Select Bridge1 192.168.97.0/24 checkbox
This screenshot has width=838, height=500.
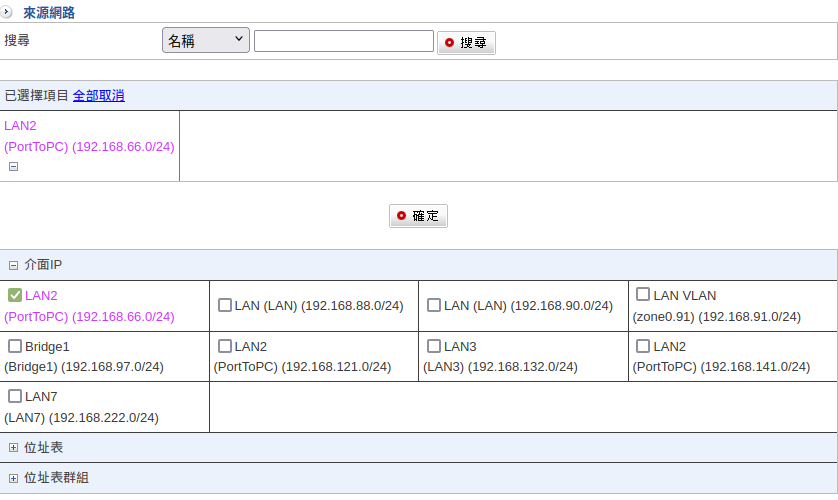[15, 346]
